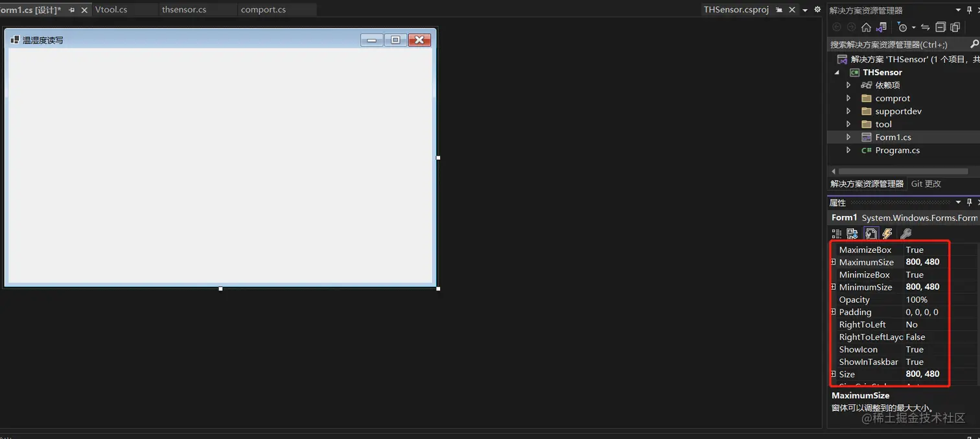Click the sync with active document icon
The width and height of the screenshot is (980, 439).
(925, 27)
